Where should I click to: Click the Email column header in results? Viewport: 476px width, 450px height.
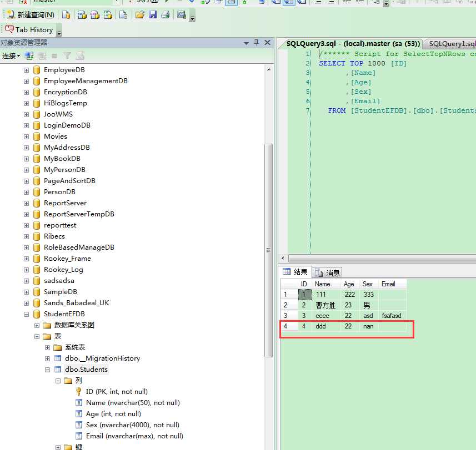[392, 284]
